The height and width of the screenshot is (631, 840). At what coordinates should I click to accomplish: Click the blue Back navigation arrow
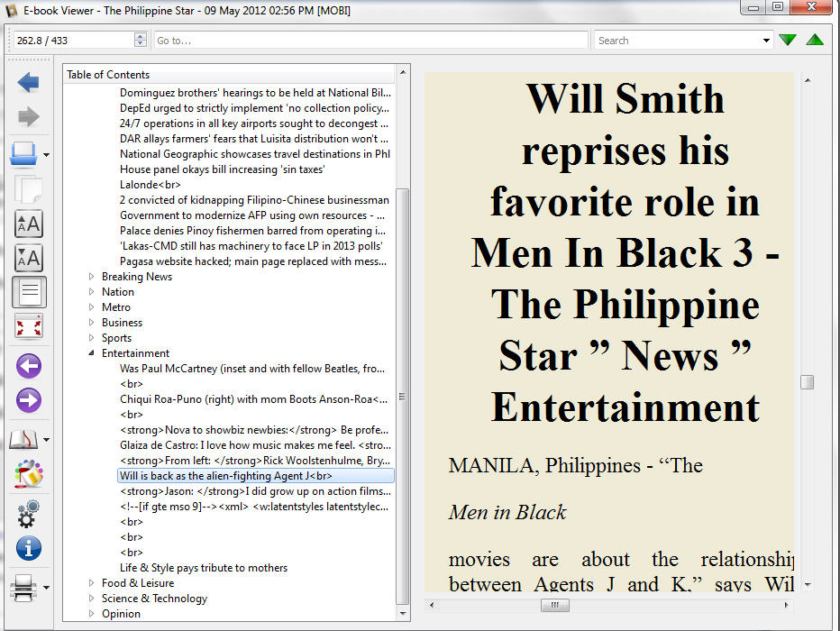click(x=29, y=83)
